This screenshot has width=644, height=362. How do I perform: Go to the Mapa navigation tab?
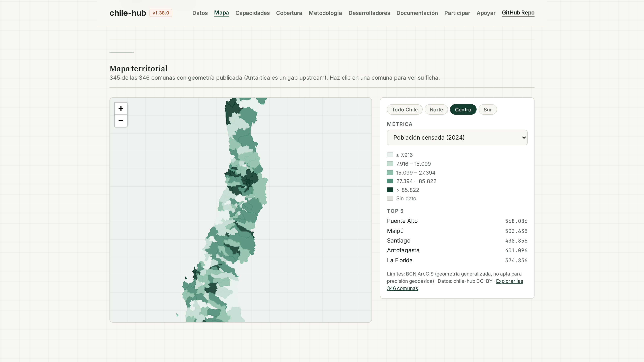(221, 13)
